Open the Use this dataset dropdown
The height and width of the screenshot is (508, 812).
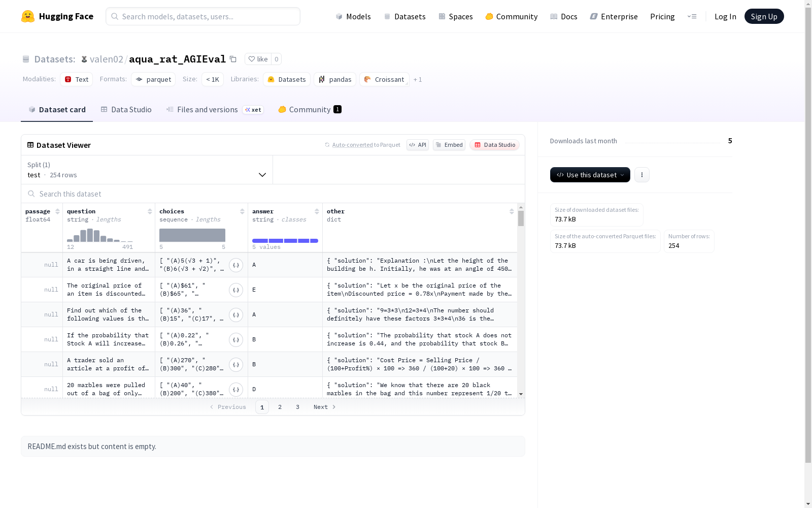[590, 175]
